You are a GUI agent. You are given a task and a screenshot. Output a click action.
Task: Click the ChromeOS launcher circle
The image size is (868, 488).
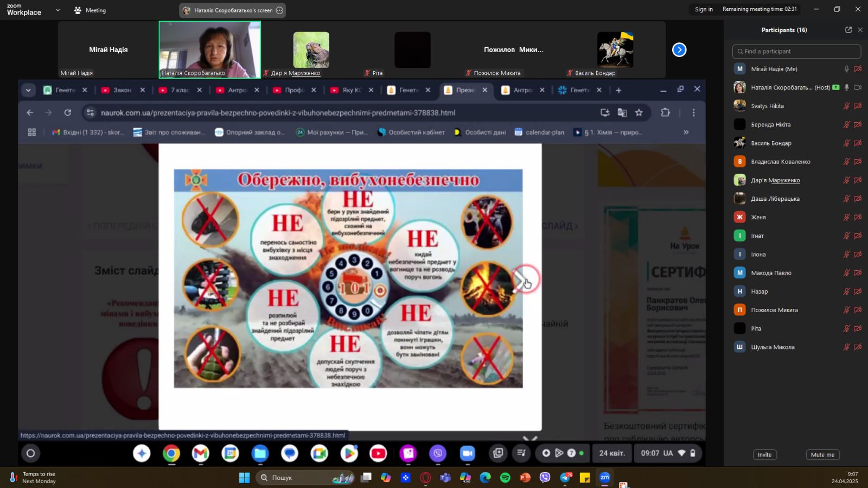(31, 453)
